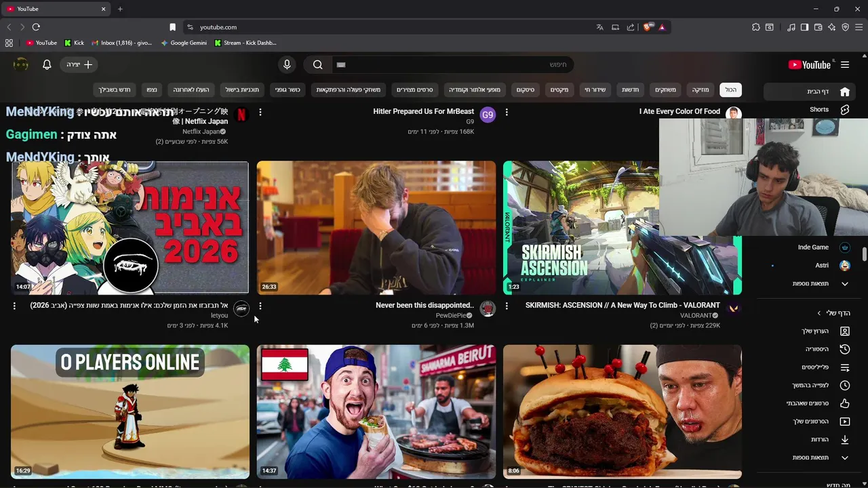
Task: Open Stream - Kick Dashboard bookmark
Action: [x=245, y=43]
